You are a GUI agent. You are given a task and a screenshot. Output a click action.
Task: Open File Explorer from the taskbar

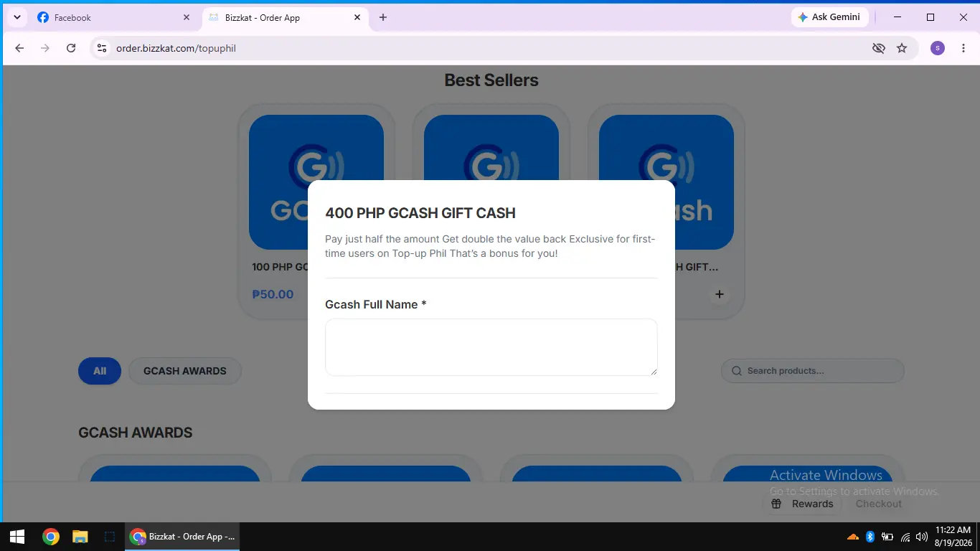tap(80, 537)
